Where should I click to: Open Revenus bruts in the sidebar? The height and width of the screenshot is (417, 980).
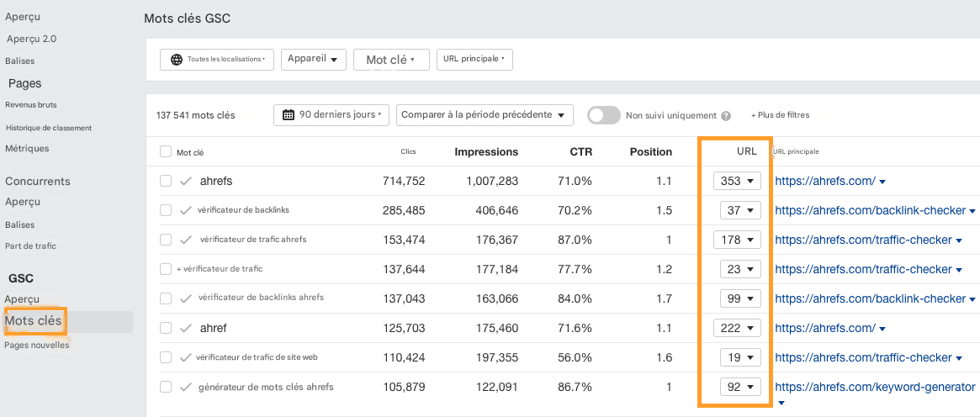(x=30, y=105)
